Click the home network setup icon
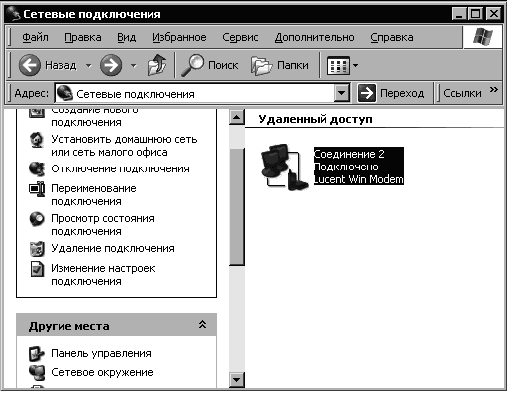 pos(37,140)
